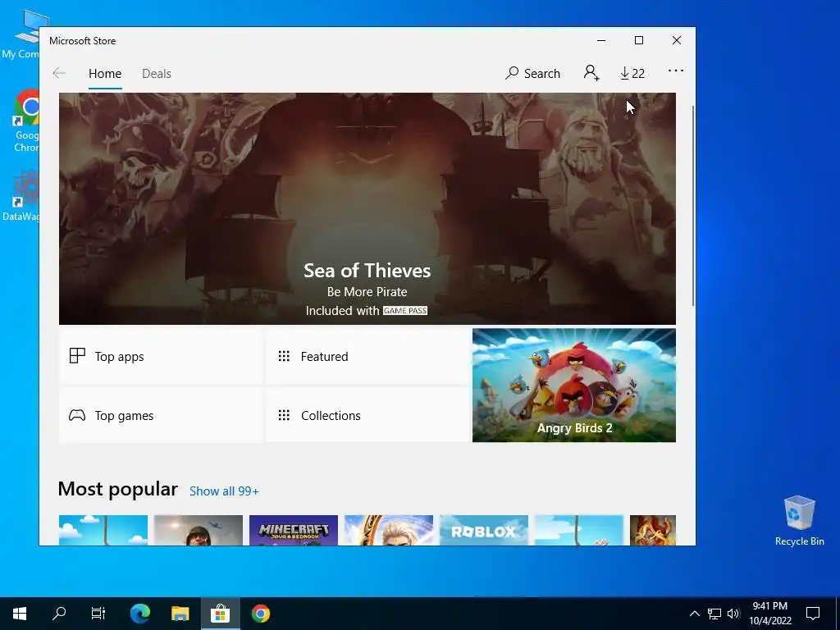Open the Sea of Thieves banner
The width and height of the screenshot is (840, 630).
coord(367,208)
